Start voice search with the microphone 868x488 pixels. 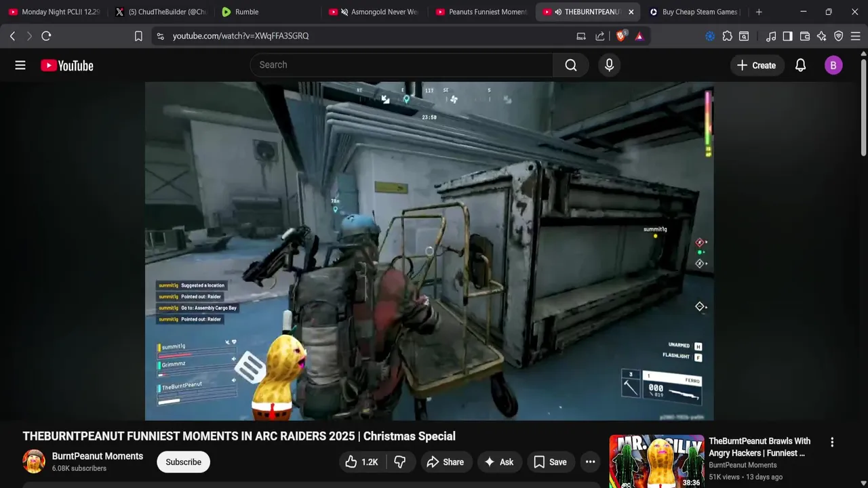pyautogui.click(x=609, y=65)
